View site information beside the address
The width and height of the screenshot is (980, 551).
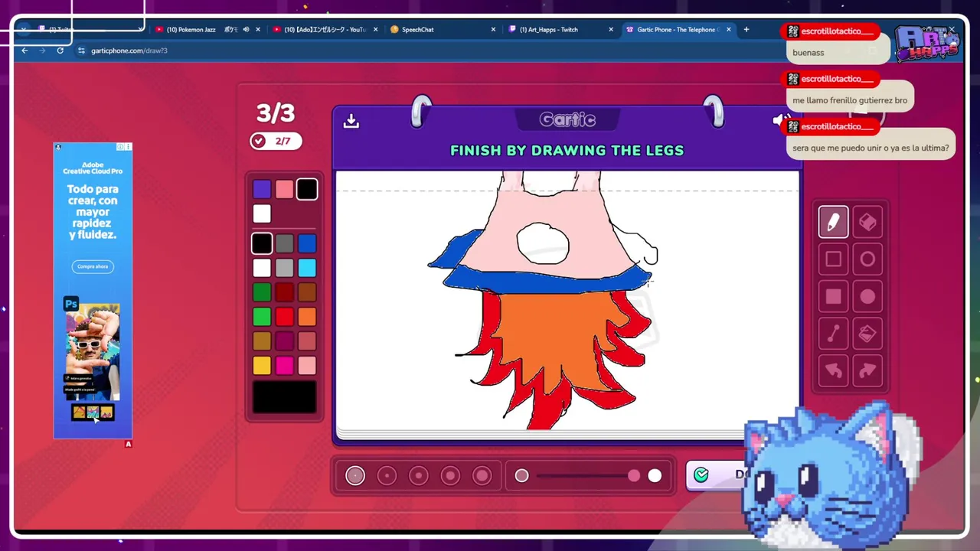(81, 51)
